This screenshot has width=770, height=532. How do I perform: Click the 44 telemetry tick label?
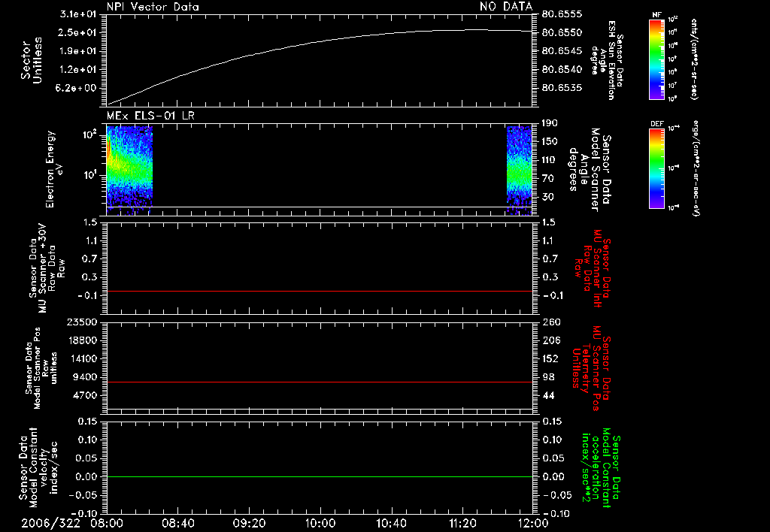tap(548, 395)
